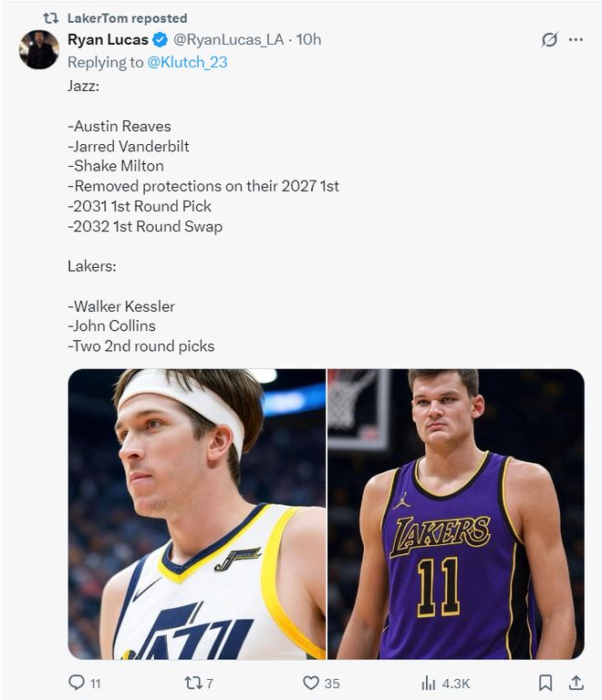Open the Jazz jersey photo on left
Viewport: 602px width, 700px height.
click(196, 513)
